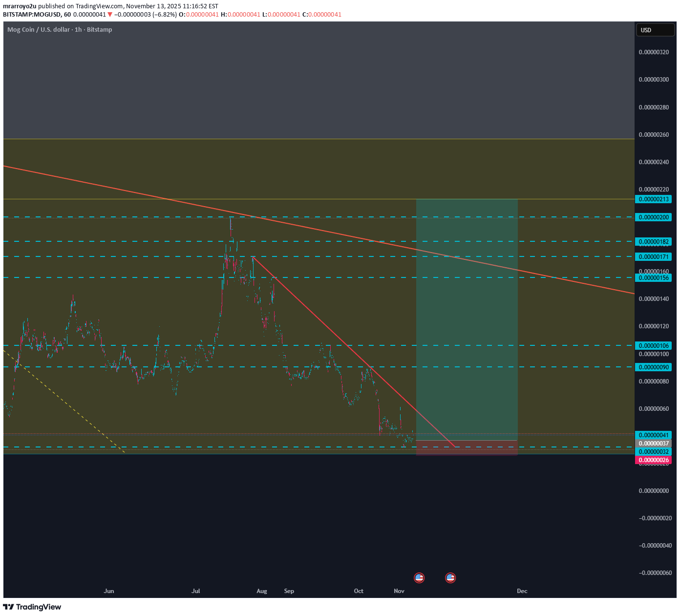Click the TradingView logo
This screenshot has height=616, width=680.
click(x=32, y=607)
